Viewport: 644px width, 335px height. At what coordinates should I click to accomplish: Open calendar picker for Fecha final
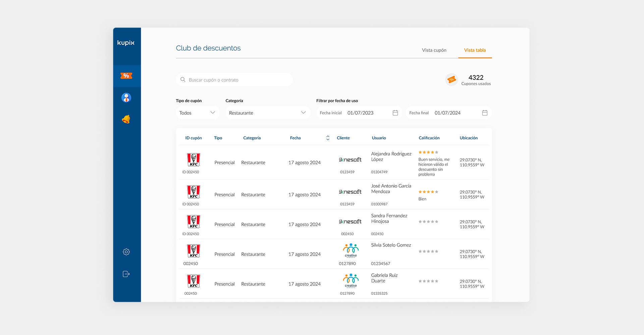[x=485, y=113]
